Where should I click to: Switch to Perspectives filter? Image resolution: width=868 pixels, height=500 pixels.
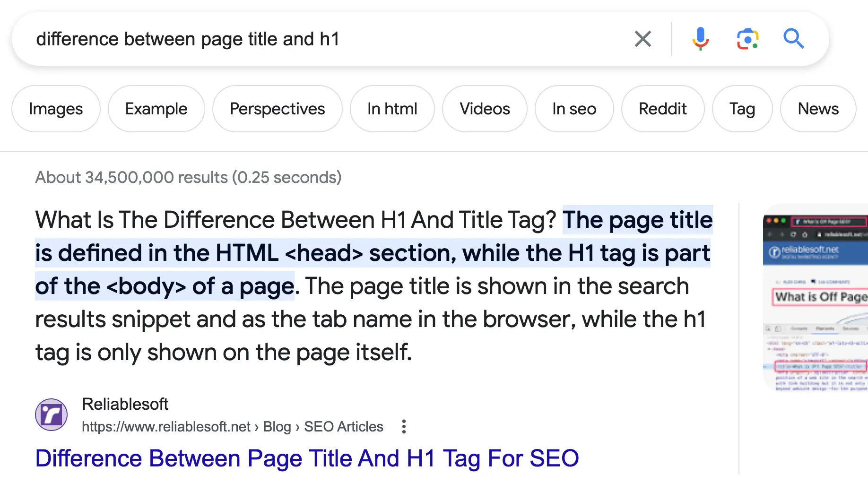(277, 109)
